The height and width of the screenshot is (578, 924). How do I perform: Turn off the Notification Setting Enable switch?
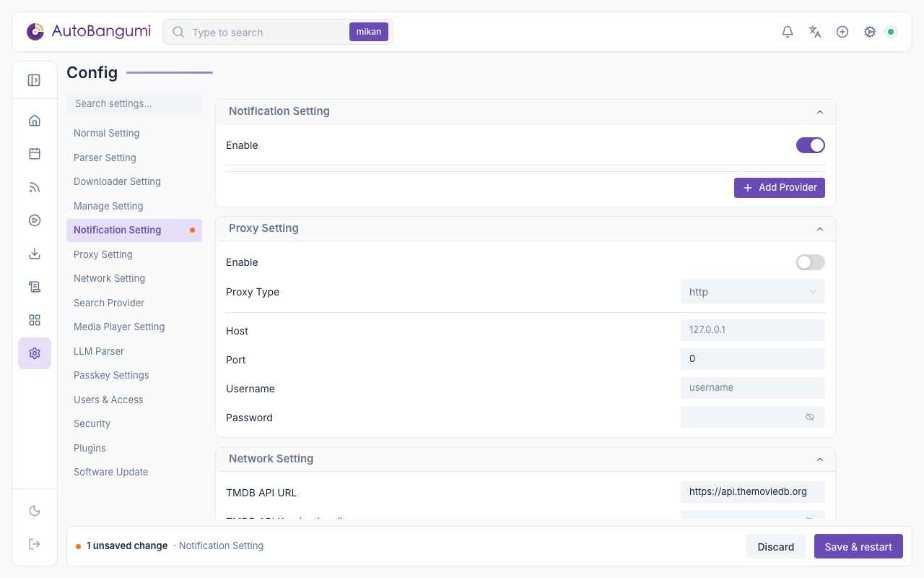pos(811,145)
